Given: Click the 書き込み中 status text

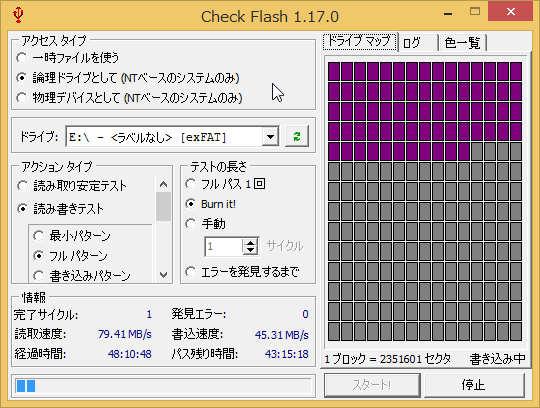Looking at the screenshot, I should pos(498,359).
